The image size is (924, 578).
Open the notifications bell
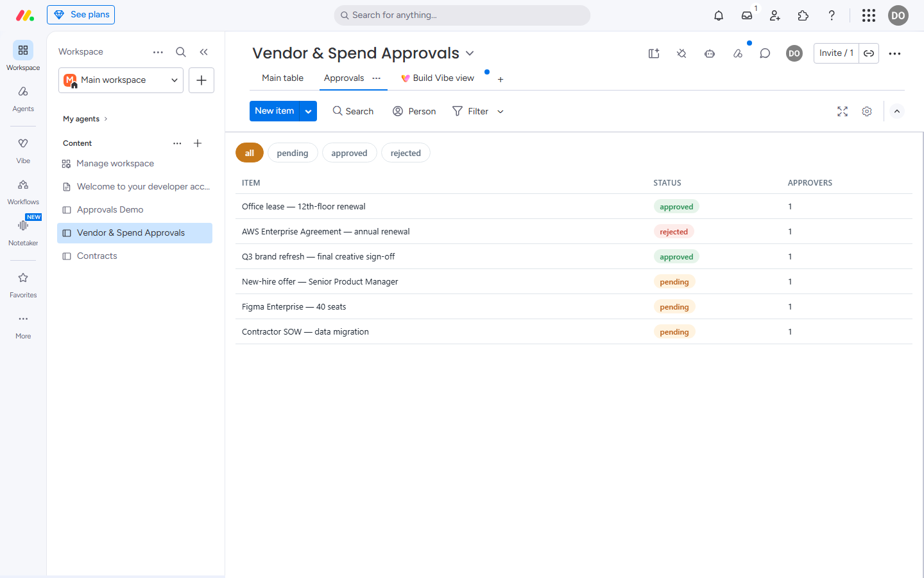click(719, 15)
